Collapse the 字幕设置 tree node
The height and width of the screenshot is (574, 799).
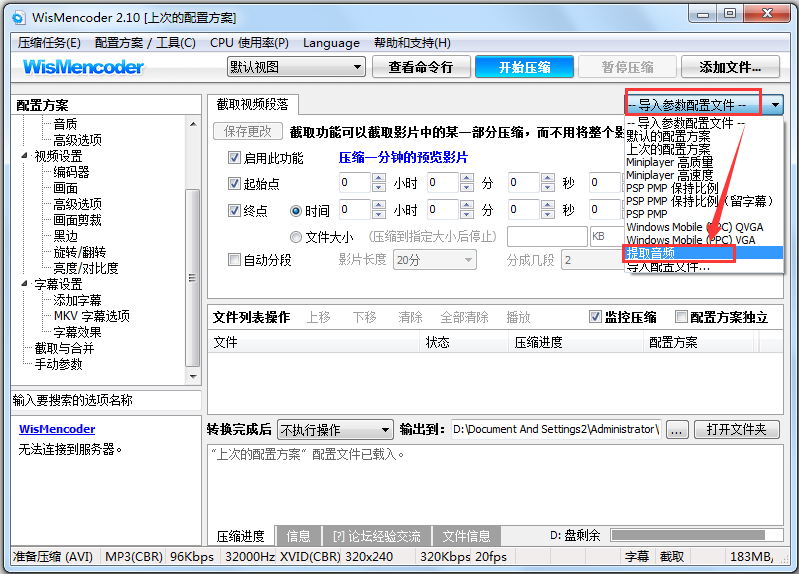tap(24, 283)
